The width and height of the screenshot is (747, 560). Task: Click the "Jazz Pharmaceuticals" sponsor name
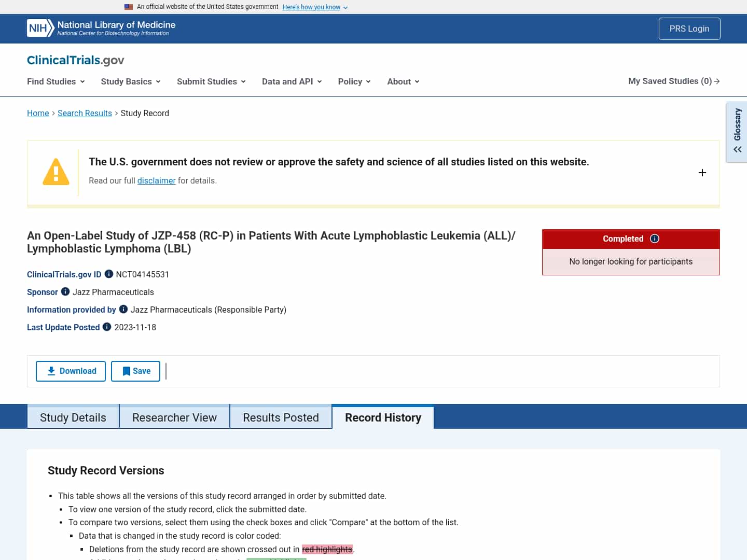pos(113,292)
